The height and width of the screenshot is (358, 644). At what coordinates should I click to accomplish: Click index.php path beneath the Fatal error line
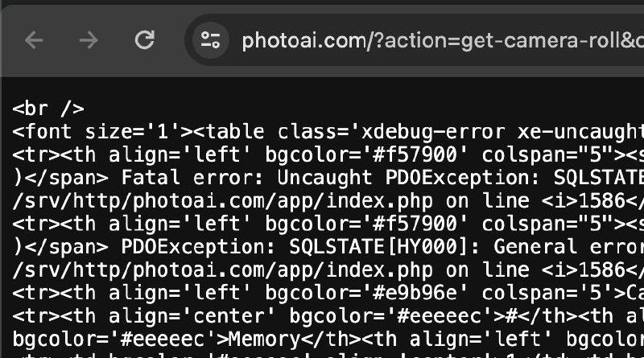point(379,201)
